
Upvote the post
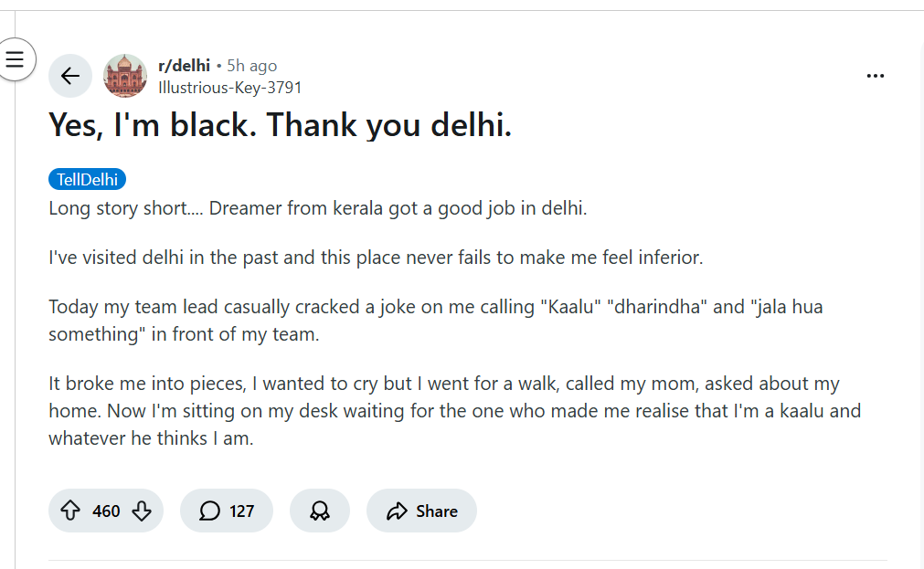(x=70, y=511)
